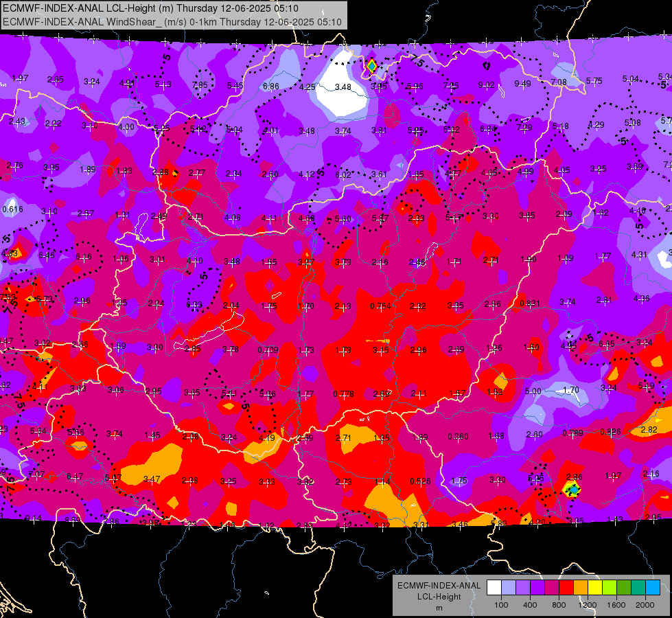Click the wind shear value 0.709
672x618 pixels.
pyautogui.click(x=268, y=350)
